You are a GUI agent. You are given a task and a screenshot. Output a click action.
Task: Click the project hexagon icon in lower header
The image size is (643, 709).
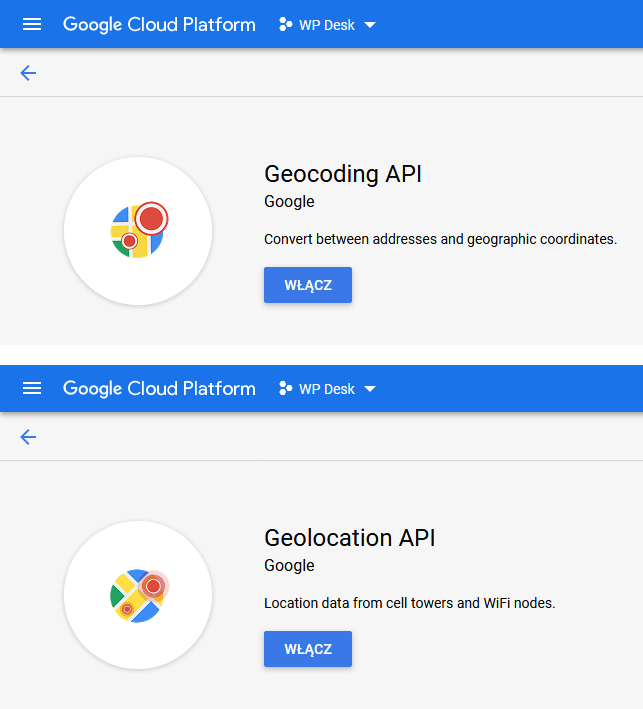tap(285, 388)
